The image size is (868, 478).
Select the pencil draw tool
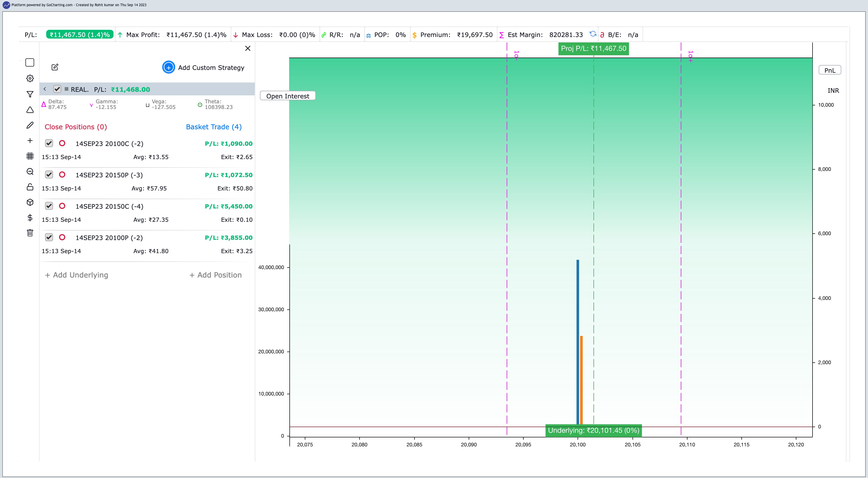pos(30,125)
